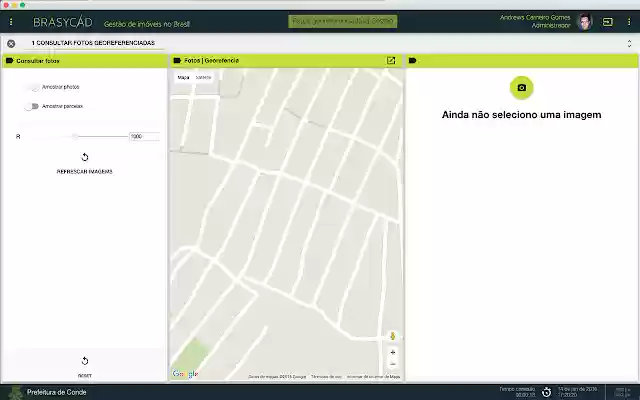
Task: Click the Consultar fotos panel title
Action: 38,61
